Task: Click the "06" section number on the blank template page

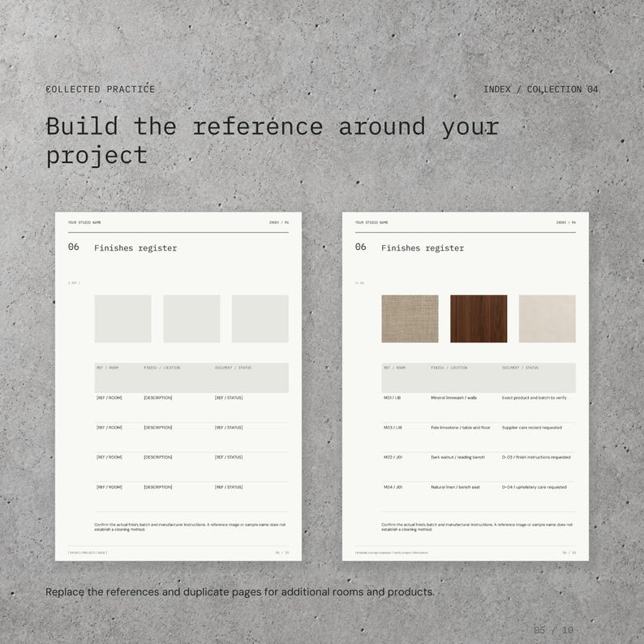Action: coord(74,247)
